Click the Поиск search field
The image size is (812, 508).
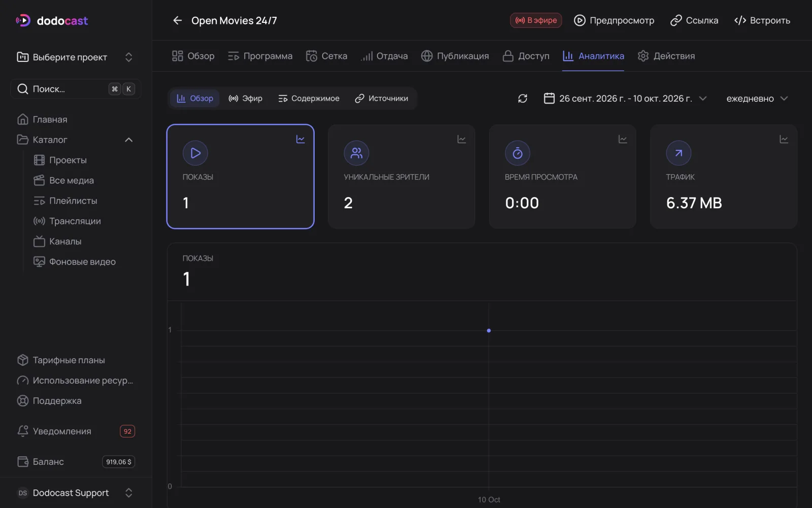(76, 89)
